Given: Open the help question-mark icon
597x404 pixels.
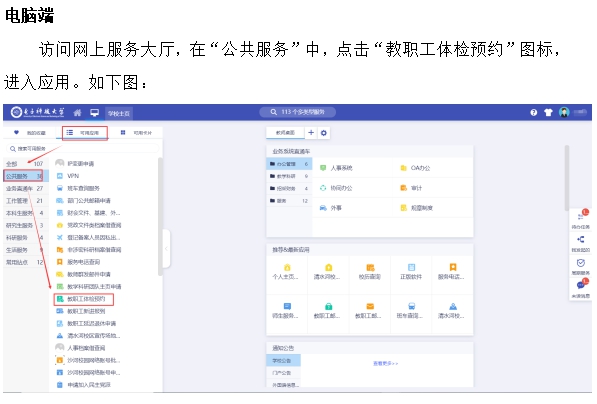Looking at the screenshot, I should pyautogui.click(x=533, y=112).
